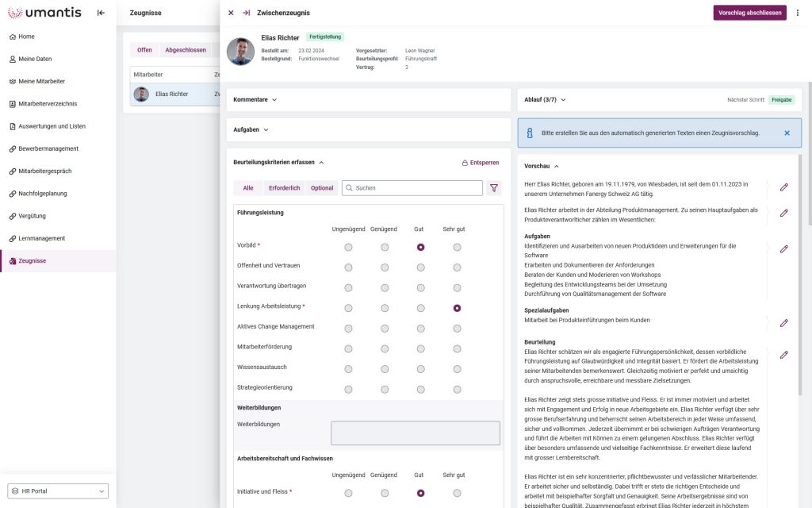Collapse the sidebar with the arrow icon

[101, 13]
